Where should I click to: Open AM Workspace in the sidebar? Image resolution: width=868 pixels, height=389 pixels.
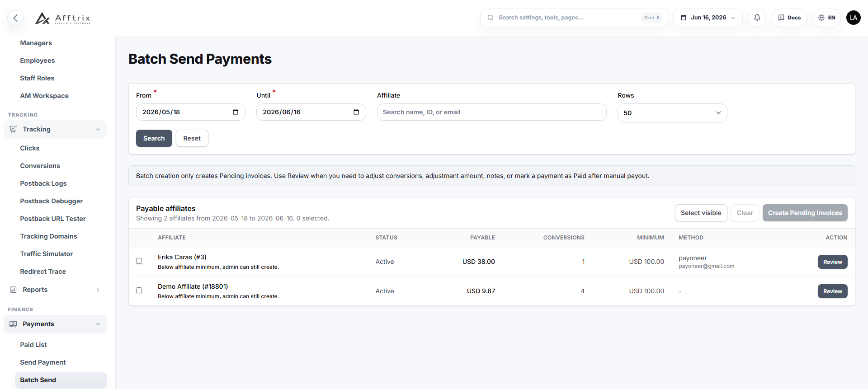pyautogui.click(x=44, y=96)
